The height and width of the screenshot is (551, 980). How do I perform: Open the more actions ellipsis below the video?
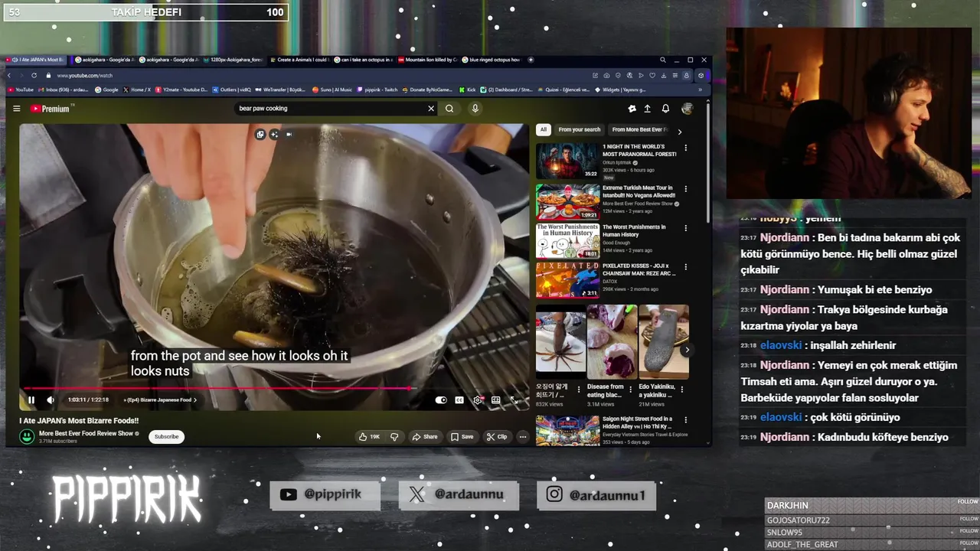click(x=523, y=436)
